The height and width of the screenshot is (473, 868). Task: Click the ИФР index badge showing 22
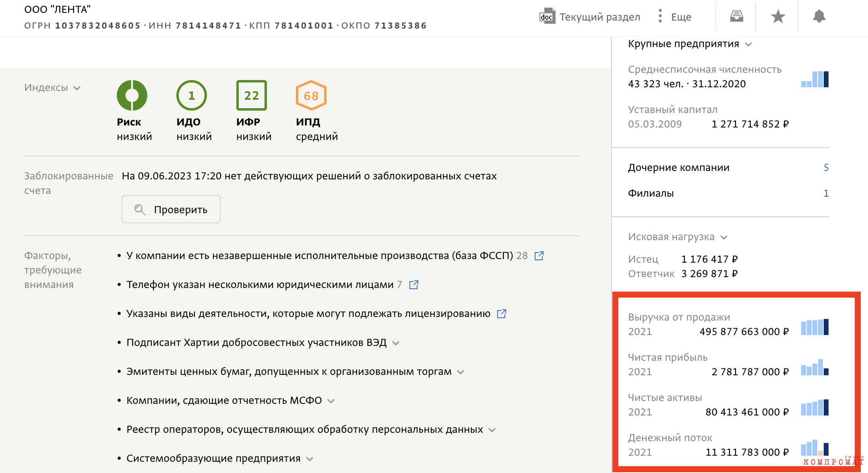(252, 95)
